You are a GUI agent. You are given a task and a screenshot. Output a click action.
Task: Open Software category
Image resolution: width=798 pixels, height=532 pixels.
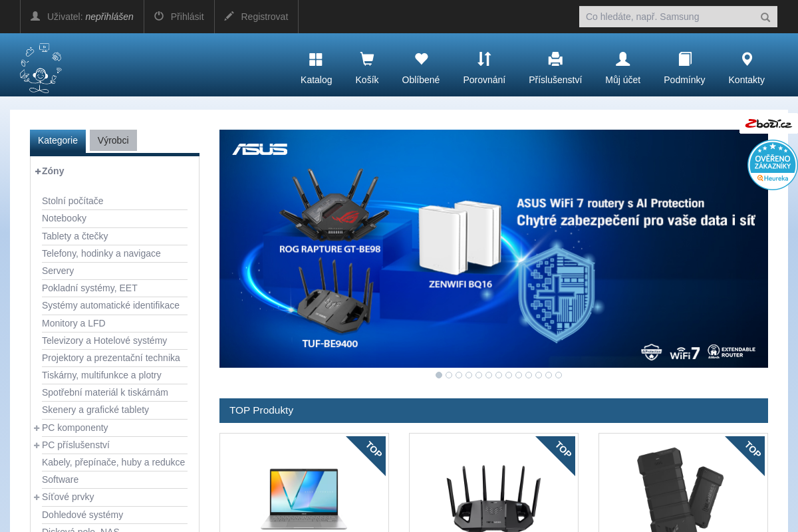[x=60, y=479]
